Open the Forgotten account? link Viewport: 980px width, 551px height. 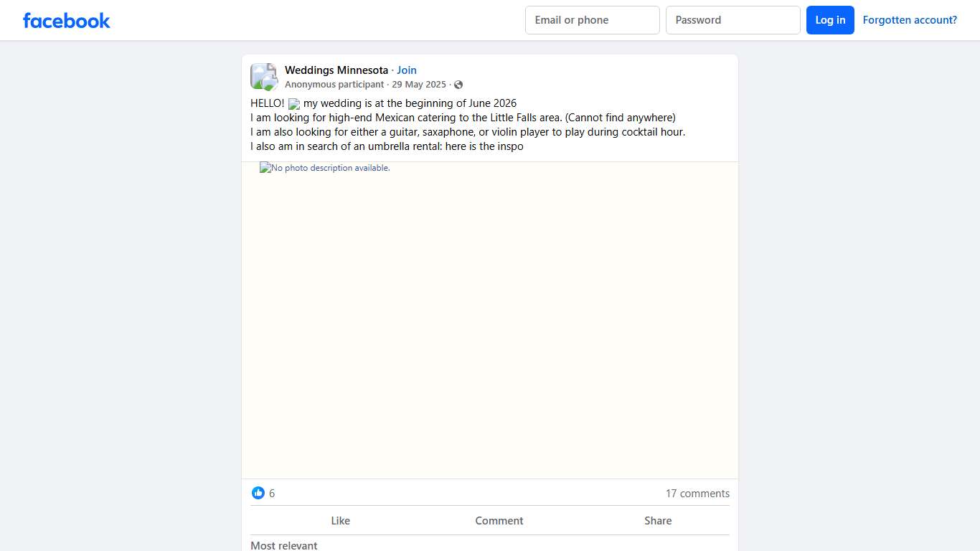coord(910,20)
